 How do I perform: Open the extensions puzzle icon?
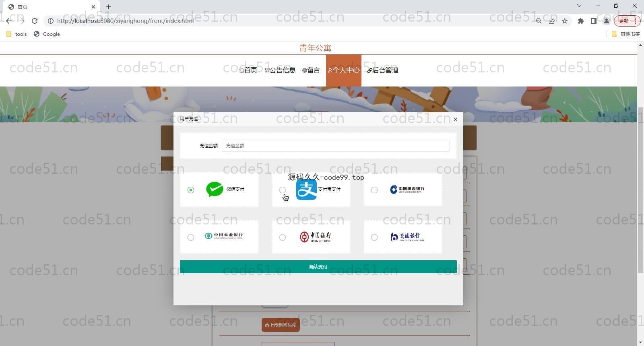580,21
